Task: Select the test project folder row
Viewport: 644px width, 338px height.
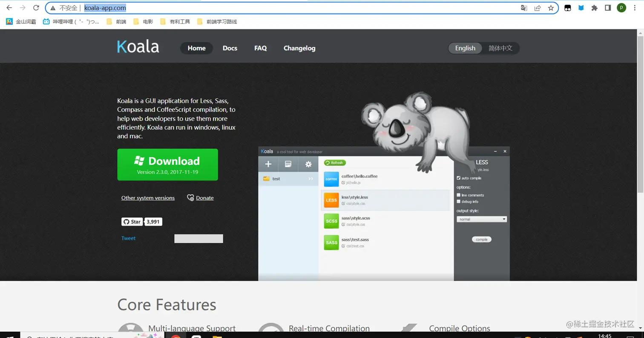Action: click(x=288, y=179)
